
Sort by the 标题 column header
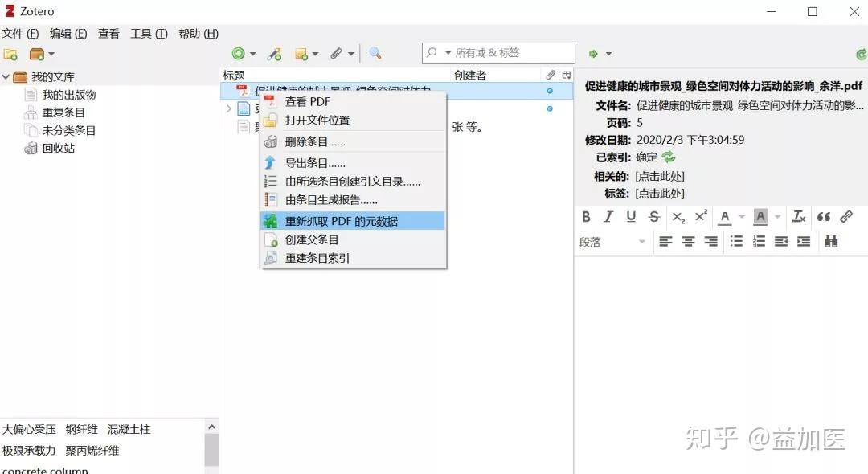click(335, 76)
